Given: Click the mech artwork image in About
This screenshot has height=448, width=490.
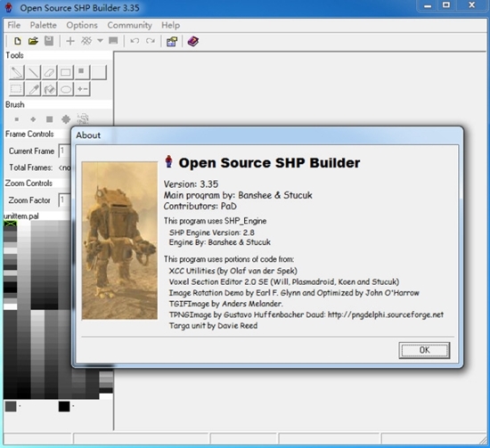Looking at the screenshot, I should pos(119,240).
